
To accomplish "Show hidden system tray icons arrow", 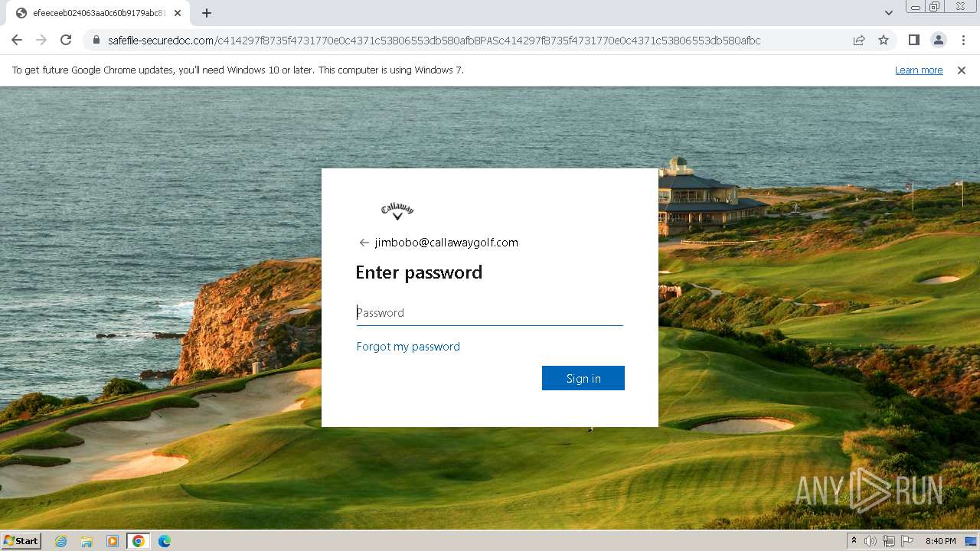I will point(854,541).
